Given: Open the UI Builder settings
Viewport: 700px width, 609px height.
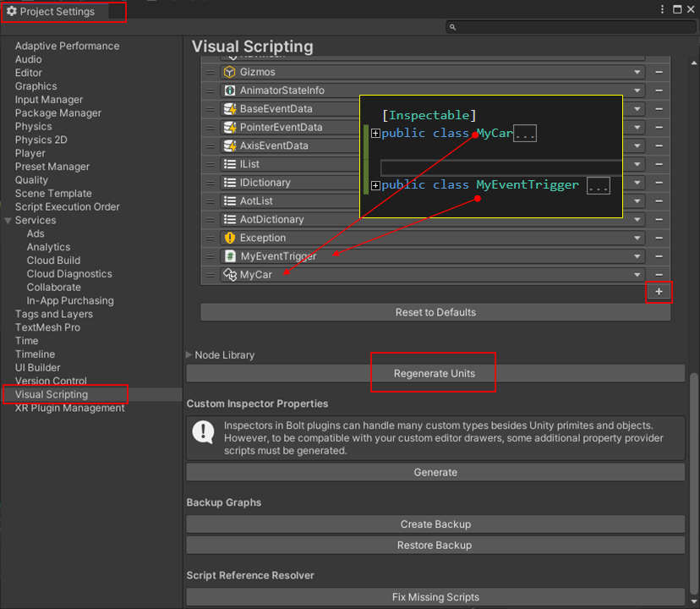Looking at the screenshot, I should [x=37, y=368].
